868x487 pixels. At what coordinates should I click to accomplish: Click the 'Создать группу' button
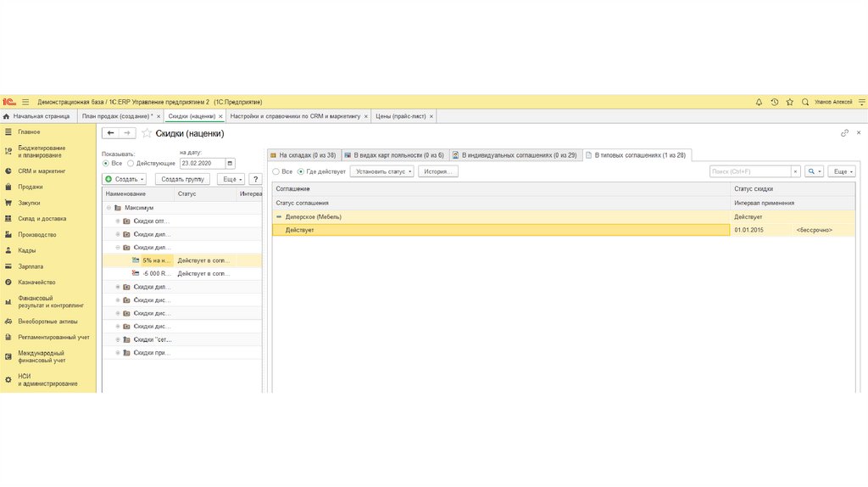coord(182,179)
